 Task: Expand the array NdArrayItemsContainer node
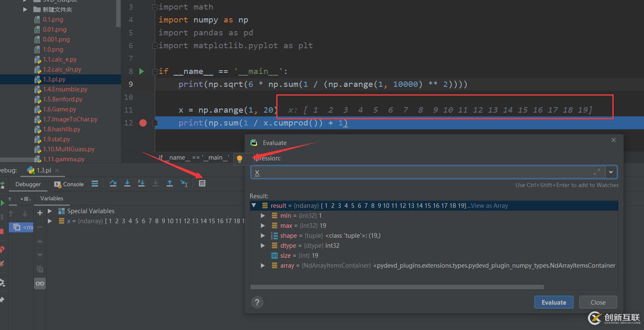(263, 265)
